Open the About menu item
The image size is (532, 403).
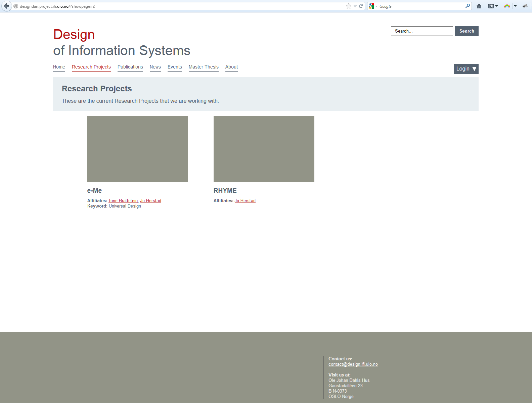pyautogui.click(x=231, y=67)
